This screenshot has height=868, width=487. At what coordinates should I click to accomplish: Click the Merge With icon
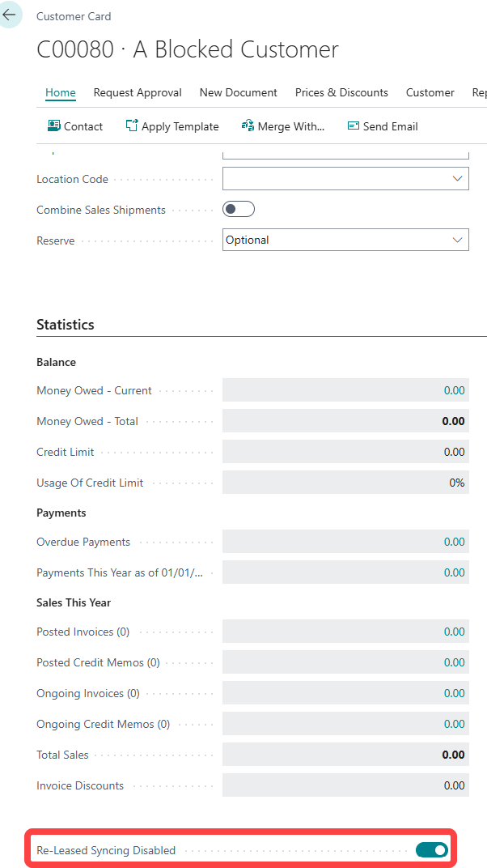click(x=248, y=126)
